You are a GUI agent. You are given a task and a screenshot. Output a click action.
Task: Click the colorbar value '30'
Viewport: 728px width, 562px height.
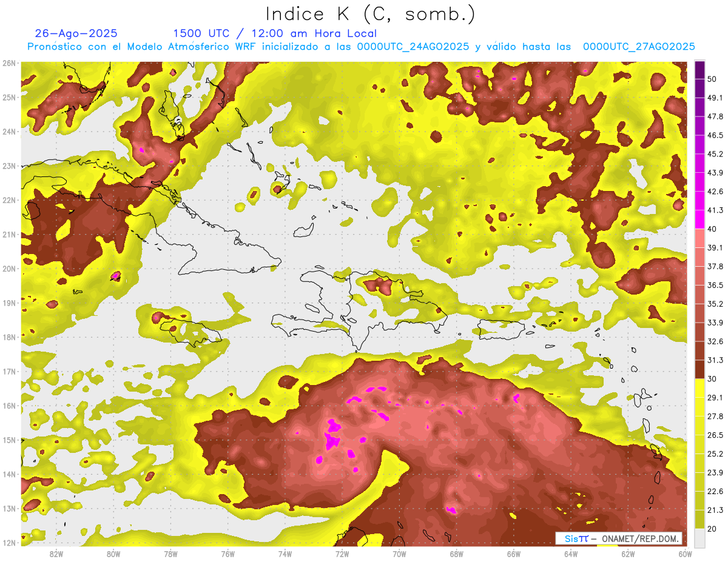click(x=712, y=379)
